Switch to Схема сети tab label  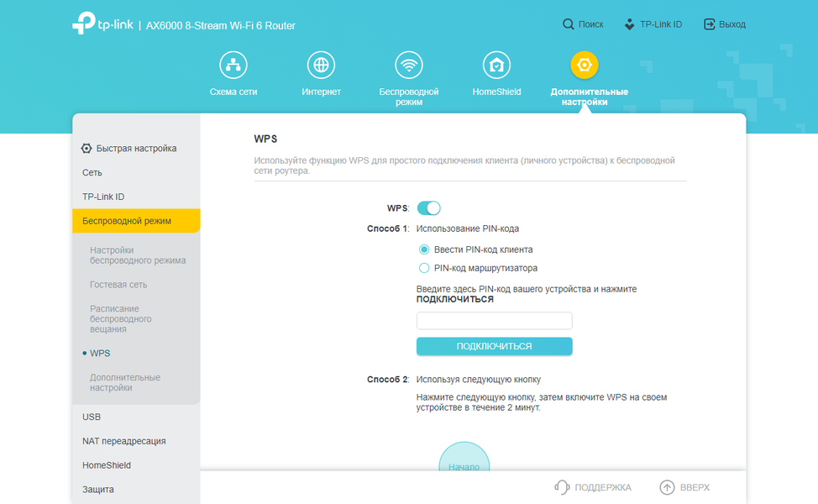pos(233,92)
